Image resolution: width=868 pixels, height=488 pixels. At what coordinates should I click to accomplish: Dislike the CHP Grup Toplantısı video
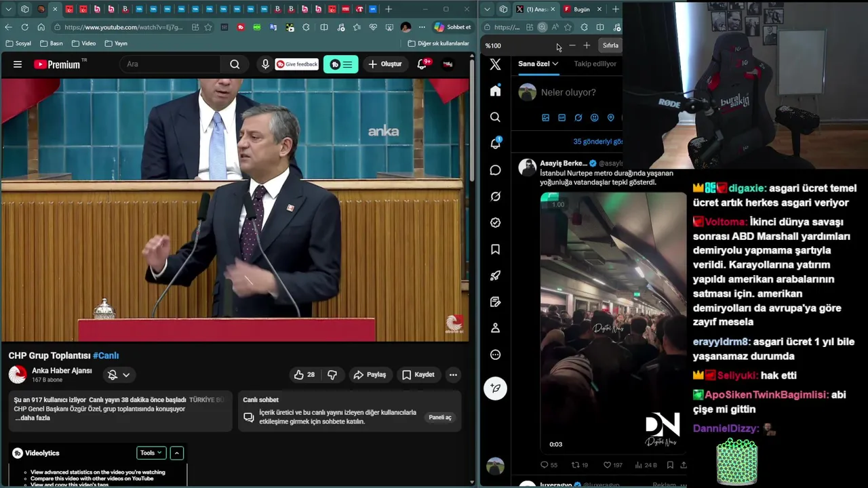tap(332, 375)
